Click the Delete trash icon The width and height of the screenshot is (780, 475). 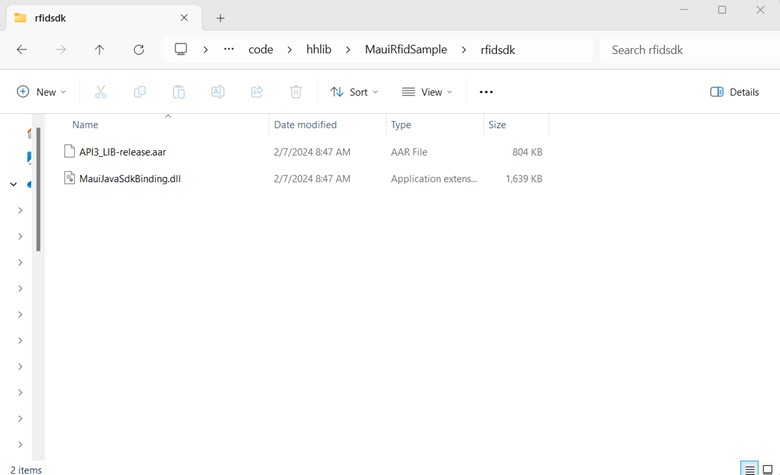click(296, 92)
